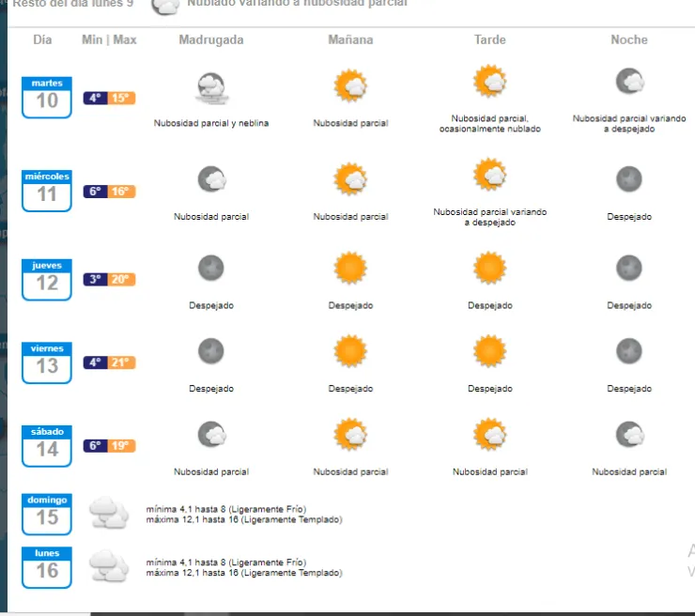The image size is (695, 616).
Task: Click the fog icon for martes Madrugada
Action: (211, 87)
